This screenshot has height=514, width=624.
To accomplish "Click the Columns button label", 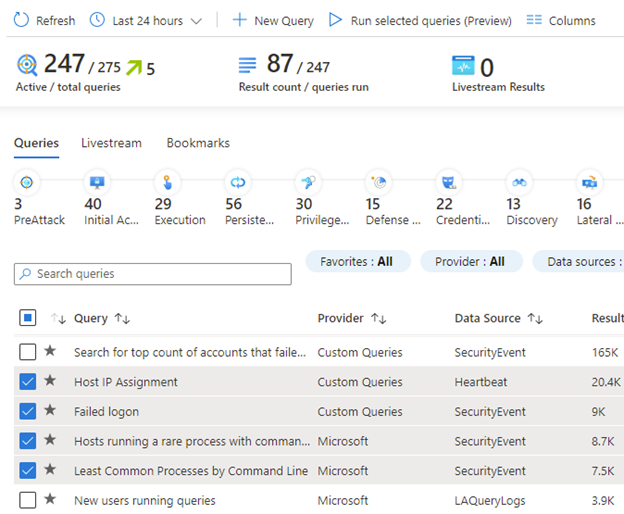I will point(572,20).
